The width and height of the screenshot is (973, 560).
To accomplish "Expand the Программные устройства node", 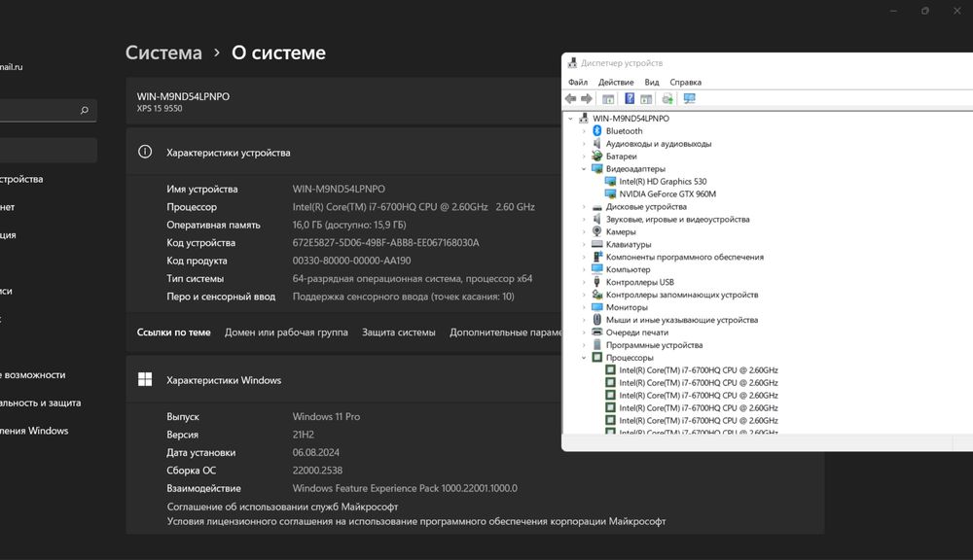I will [x=584, y=345].
